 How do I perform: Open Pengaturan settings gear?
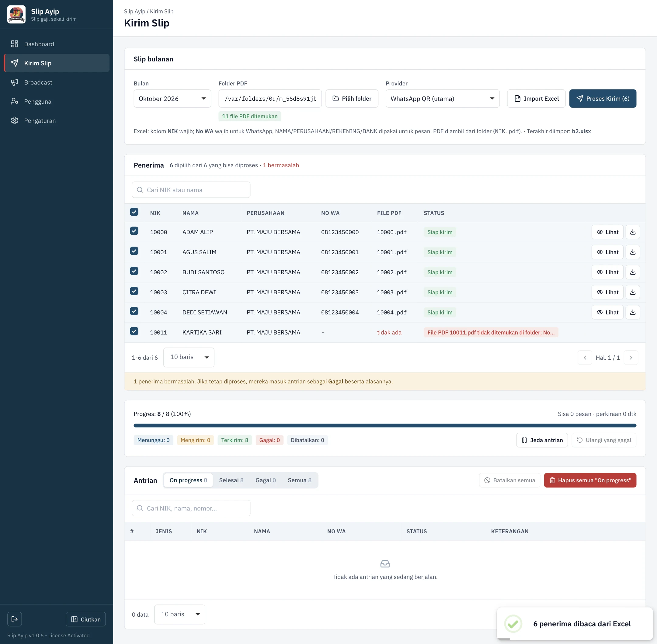[57, 121]
